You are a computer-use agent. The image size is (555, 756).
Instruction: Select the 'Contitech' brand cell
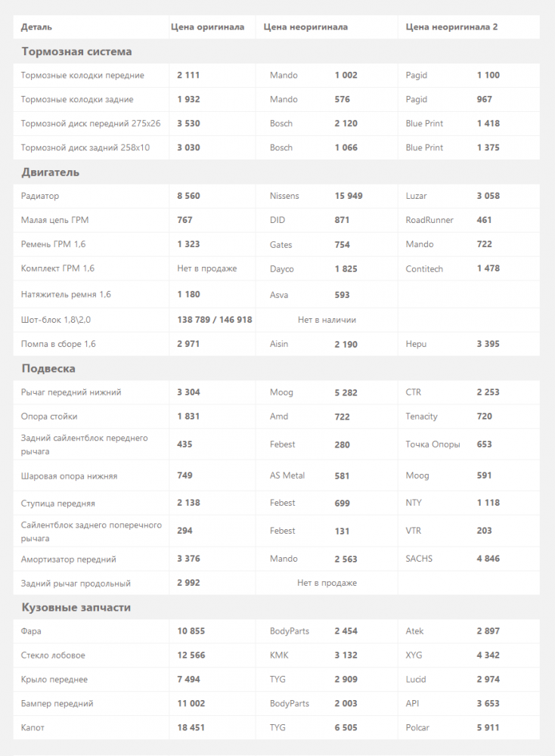point(424,269)
